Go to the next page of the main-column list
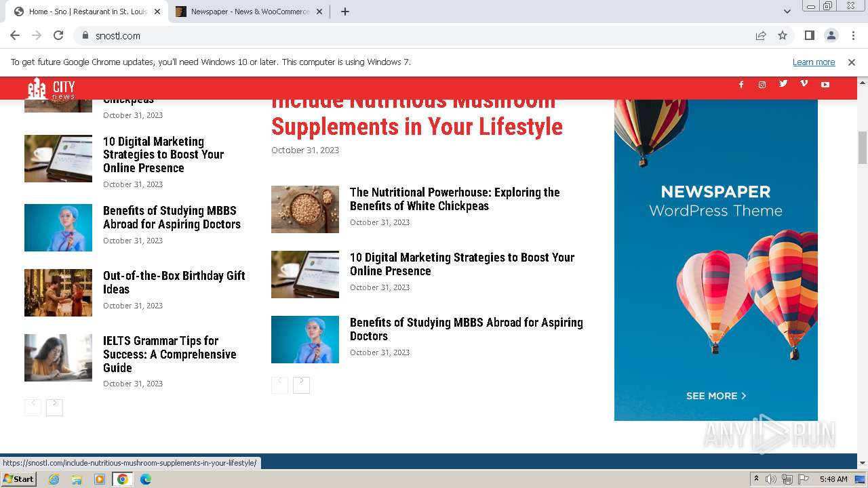Image resolution: width=868 pixels, height=488 pixels. tap(301, 385)
